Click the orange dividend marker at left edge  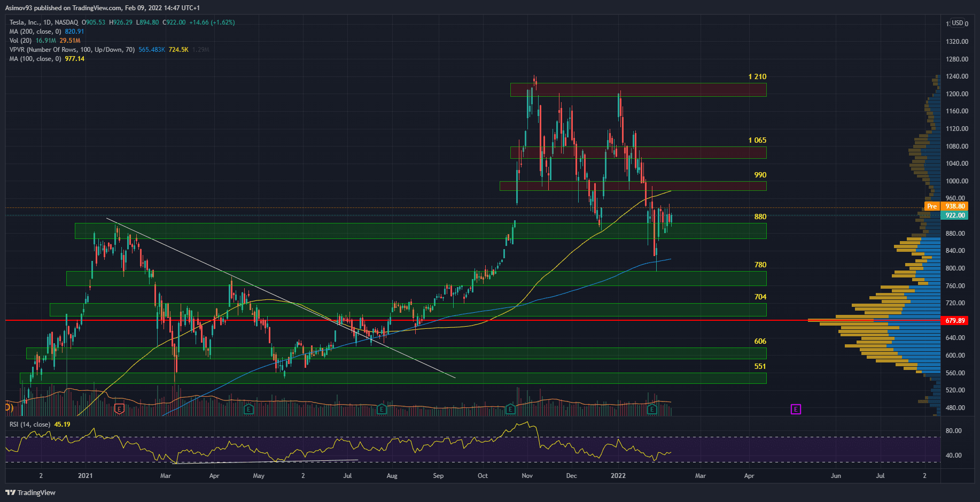pos(8,408)
